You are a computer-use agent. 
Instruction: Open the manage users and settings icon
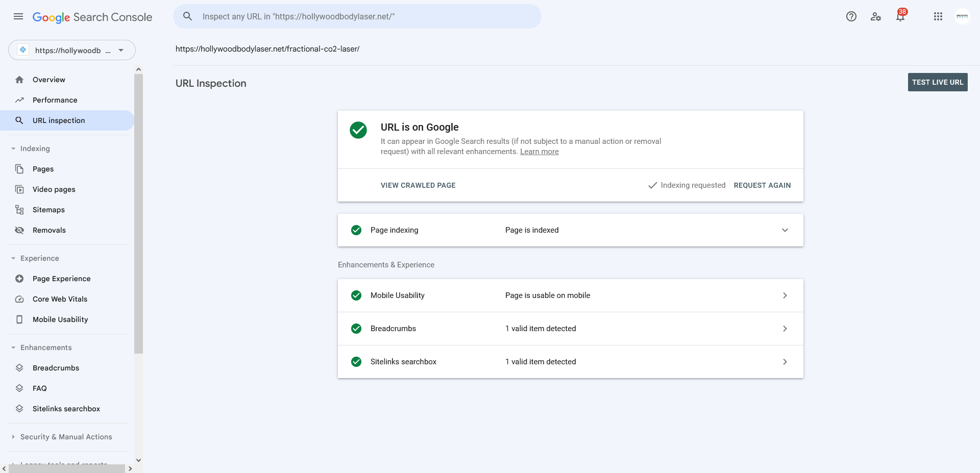click(876, 16)
